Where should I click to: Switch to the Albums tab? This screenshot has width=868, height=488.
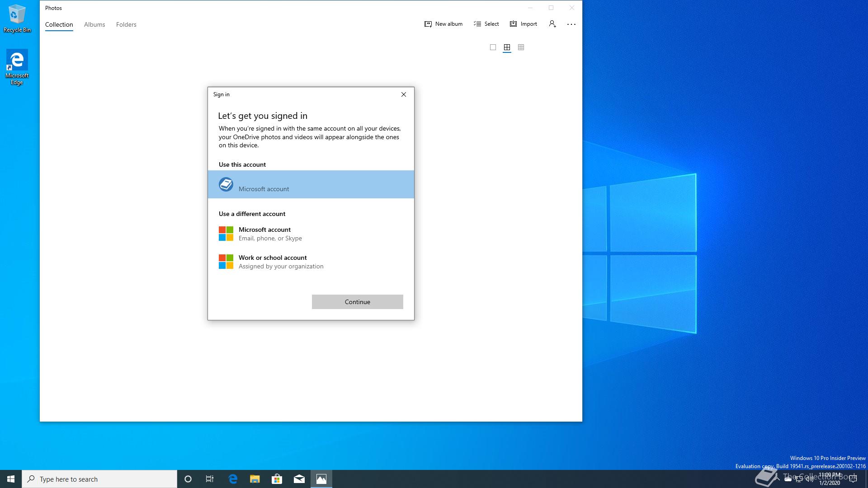click(94, 24)
